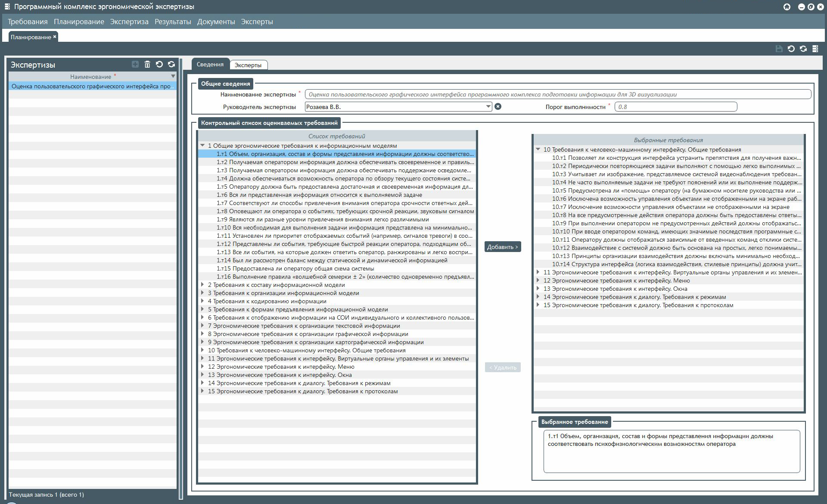Click Текущая запись 1 status text

pos(46,495)
